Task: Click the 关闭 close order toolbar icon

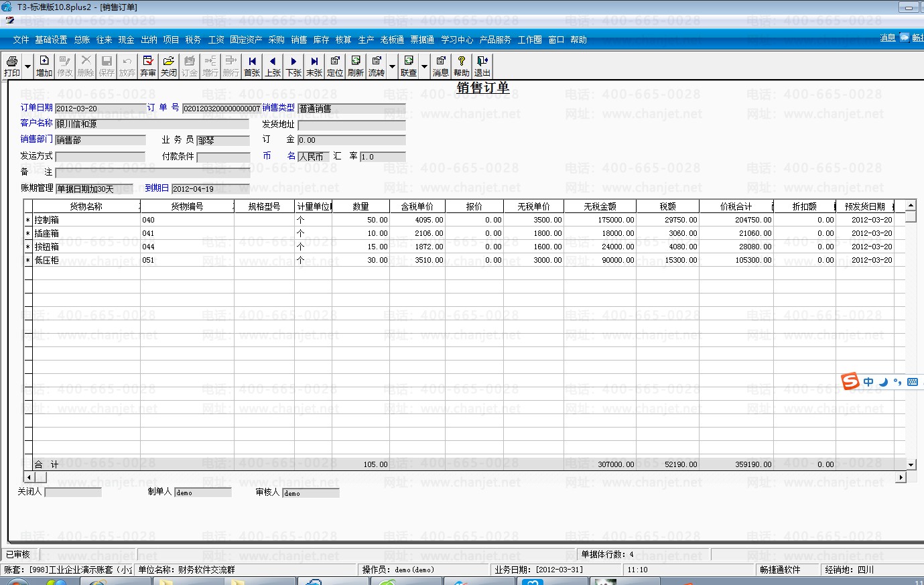Action: click(169, 66)
